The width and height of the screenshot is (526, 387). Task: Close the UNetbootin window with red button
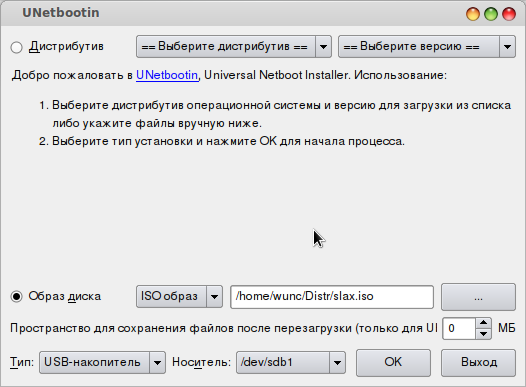click(x=509, y=14)
